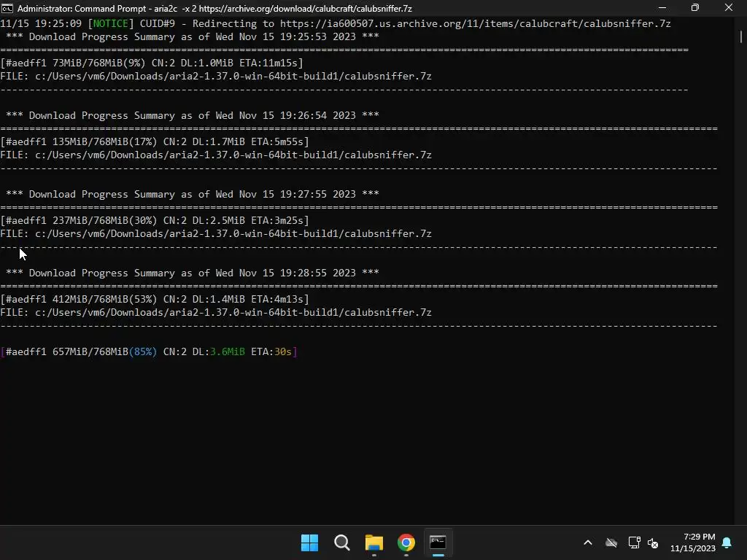Click the progress line showing 412MiB/768MiB(53%)
Viewport: 747px width, 560px height.
click(155, 299)
